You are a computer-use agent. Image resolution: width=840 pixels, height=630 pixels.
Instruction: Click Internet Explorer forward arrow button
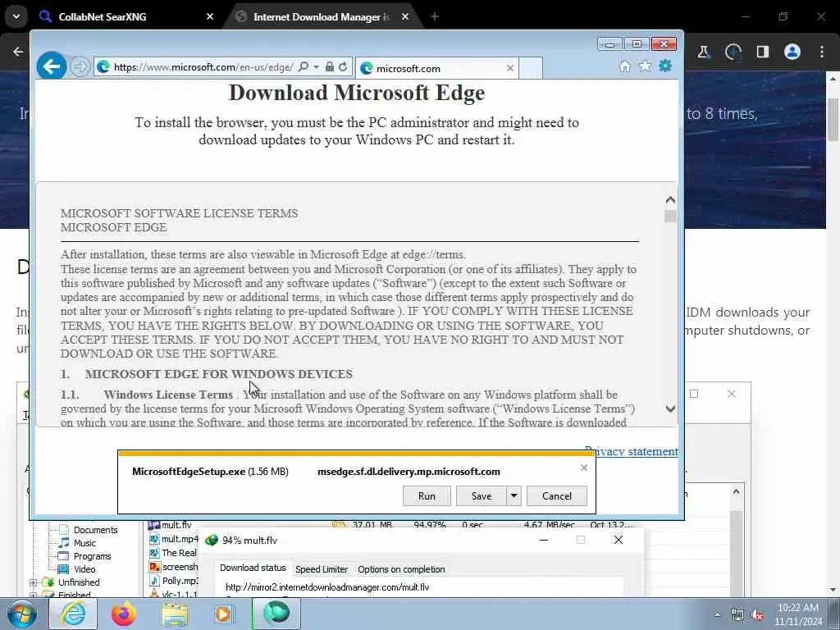pos(80,67)
